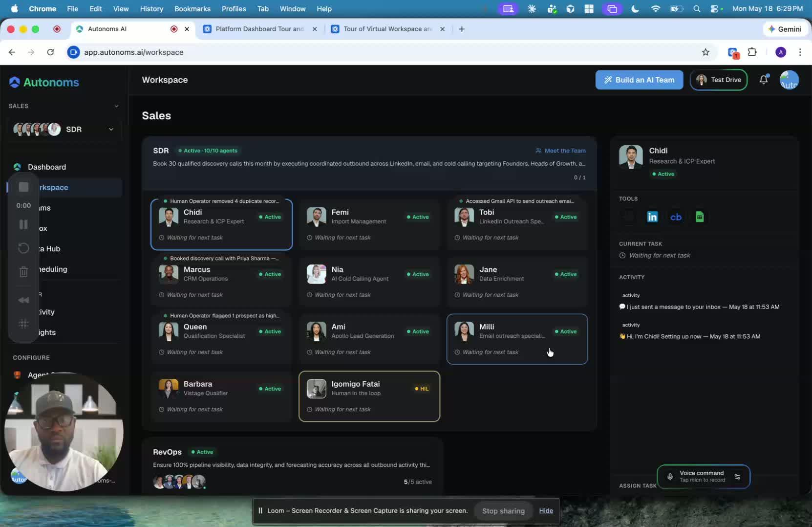
Task: Click the "Active · 10/10 agents" SDR status
Action: pos(208,151)
